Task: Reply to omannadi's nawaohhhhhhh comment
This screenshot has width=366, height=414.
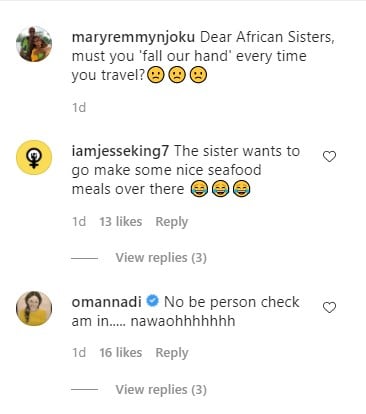Action: [x=172, y=353]
